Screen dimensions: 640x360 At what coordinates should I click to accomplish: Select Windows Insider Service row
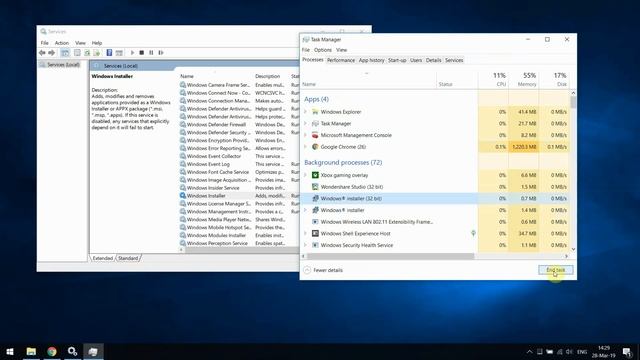239,188
